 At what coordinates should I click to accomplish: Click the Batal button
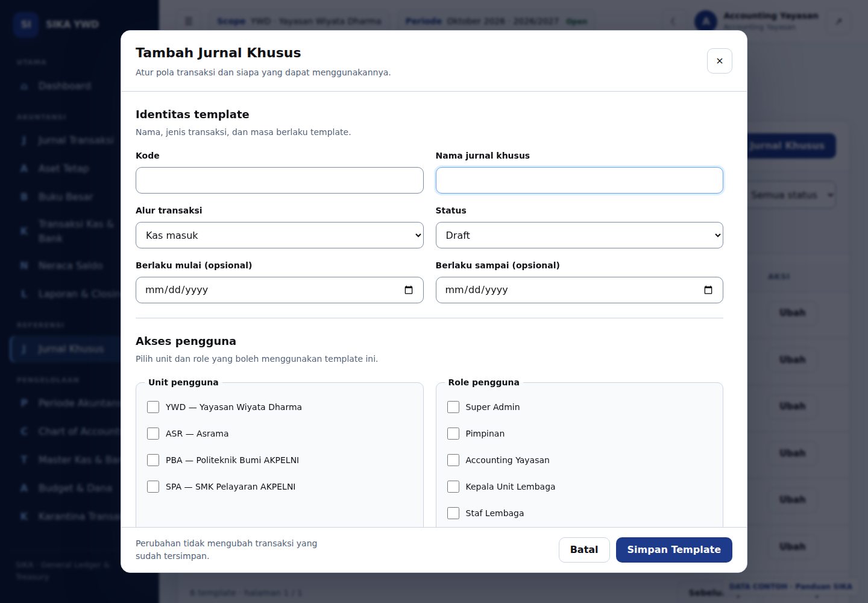click(x=584, y=550)
